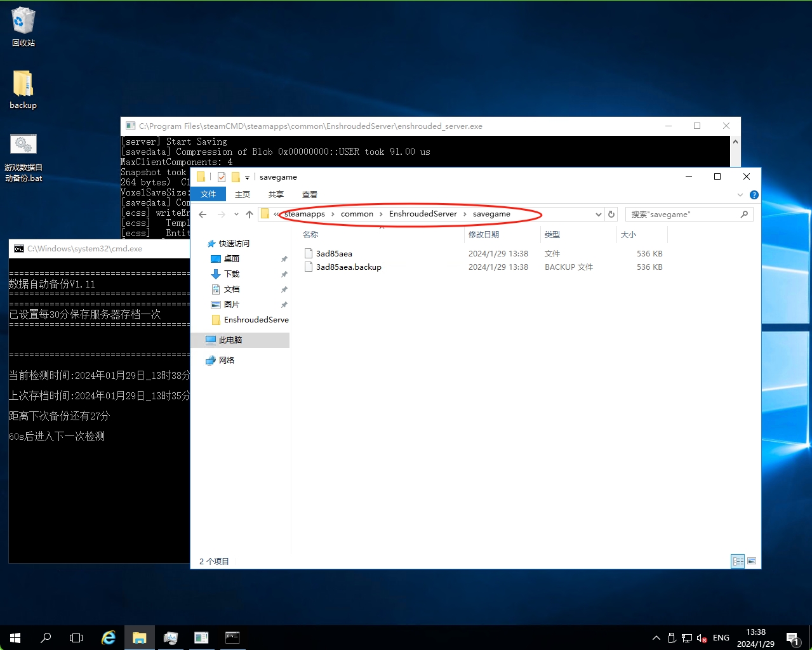Open the 文件 ribbon menu
The image size is (812, 650).
pyautogui.click(x=208, y=194)
